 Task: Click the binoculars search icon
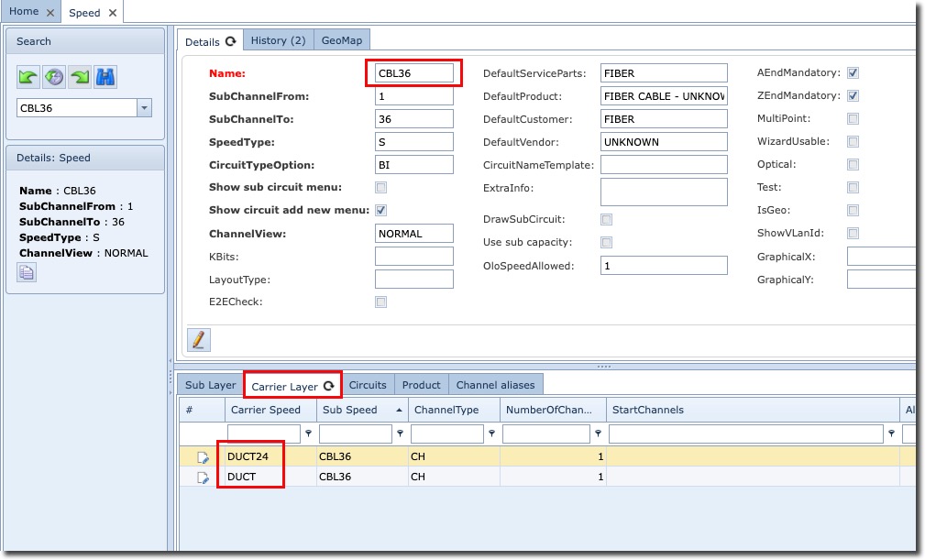(x=105, y=77)
